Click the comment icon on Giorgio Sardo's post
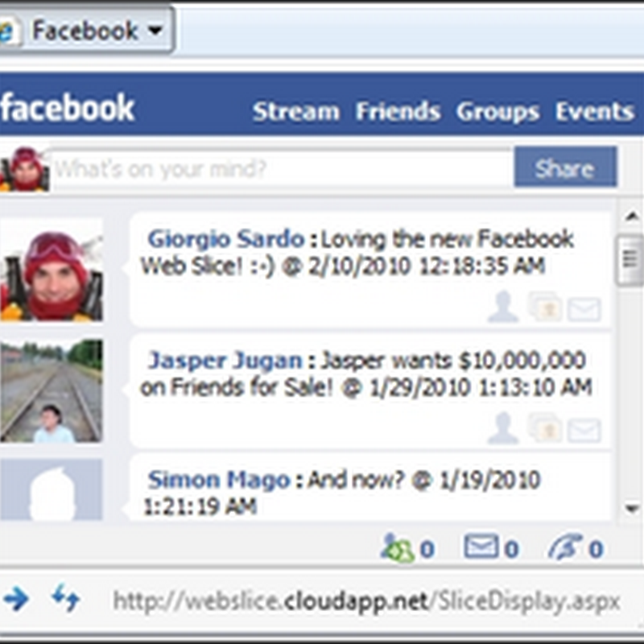The width and height of the screenshot is (644, 644). tap(545, 306)
